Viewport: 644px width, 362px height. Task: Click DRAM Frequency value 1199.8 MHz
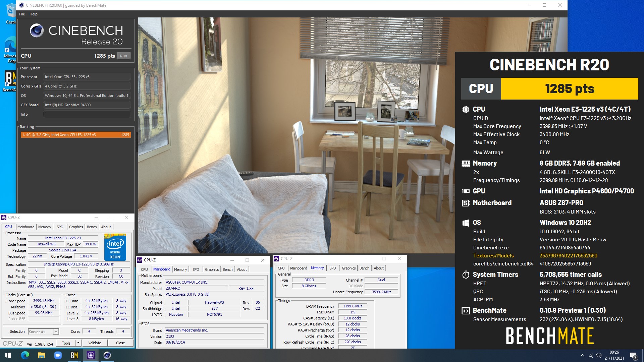tap(353, 306)
